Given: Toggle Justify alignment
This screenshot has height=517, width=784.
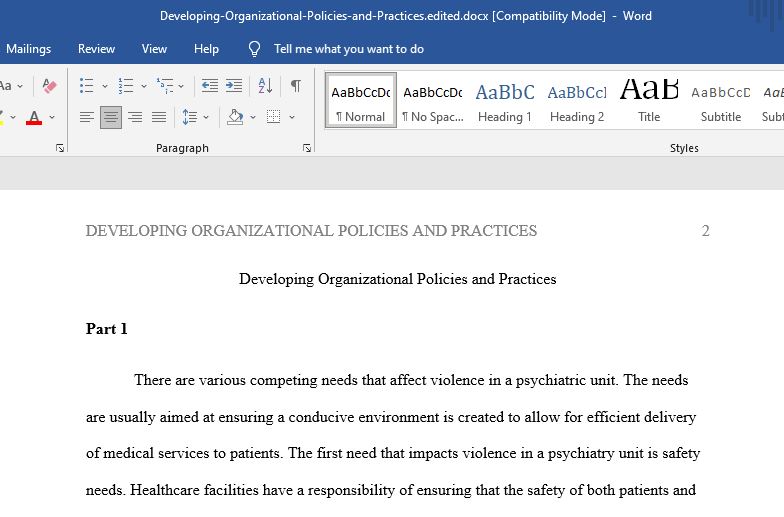Looking at the screenshot, I should (159, 117).
